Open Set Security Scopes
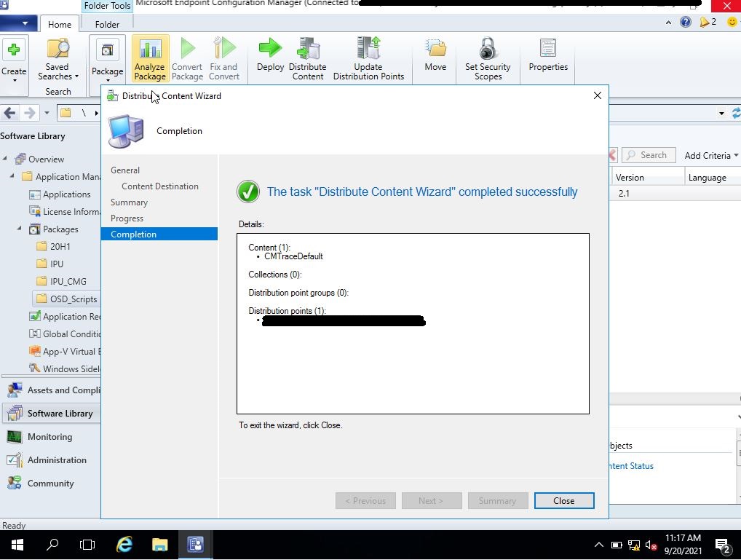 point(487,57)
